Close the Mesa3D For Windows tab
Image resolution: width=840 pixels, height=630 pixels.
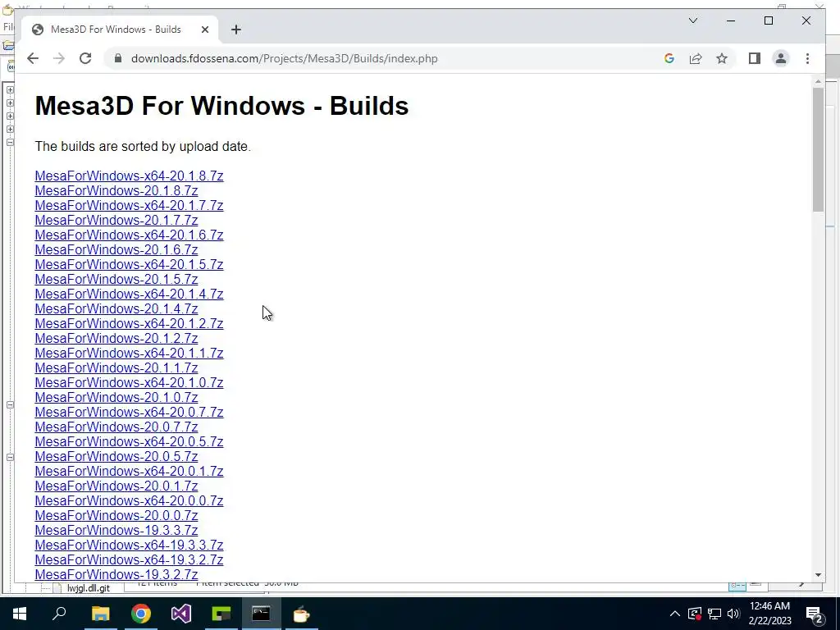(x=204, y=30)
